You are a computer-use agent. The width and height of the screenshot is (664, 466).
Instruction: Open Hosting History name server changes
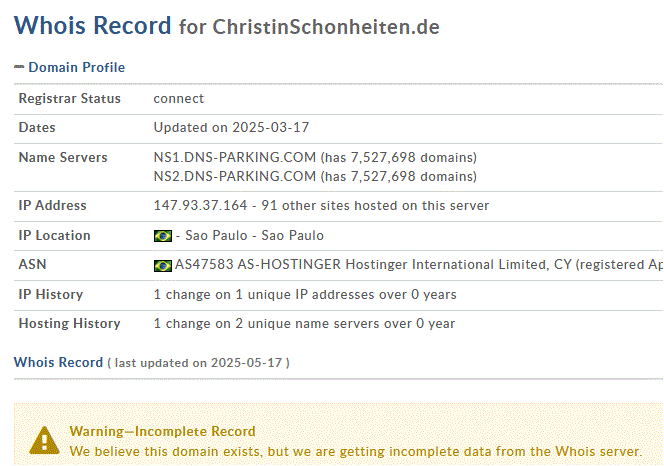304,324
